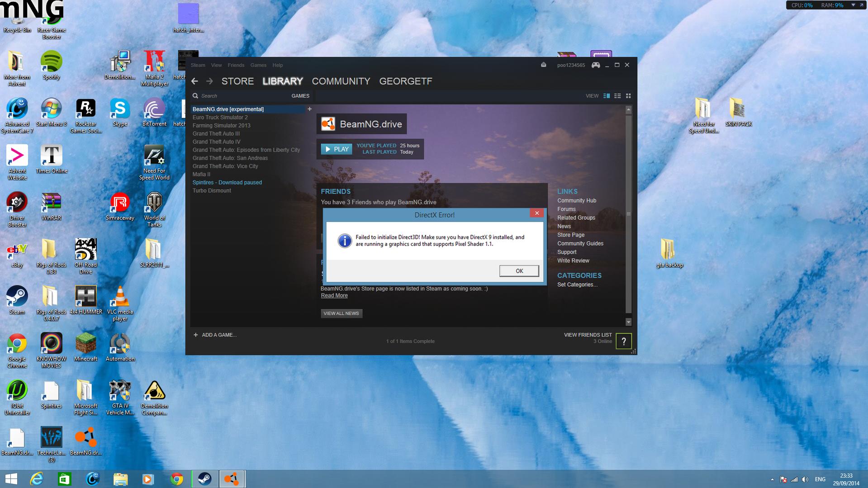The width and height of the screenshot is (868, 488).
Task: Click Set Categories link
Action: [577, 284]
